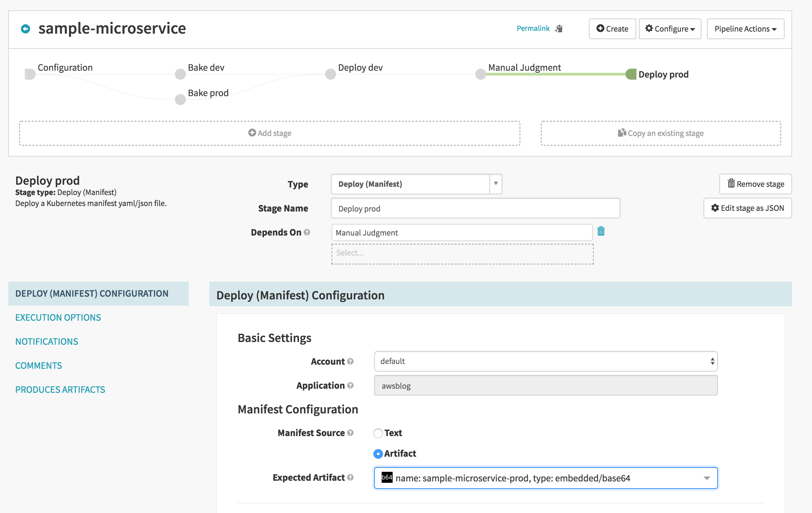The image size is (812, 513).
Task: Click the back arrow beside sample-microservice
Action: [x=25, y=28]
